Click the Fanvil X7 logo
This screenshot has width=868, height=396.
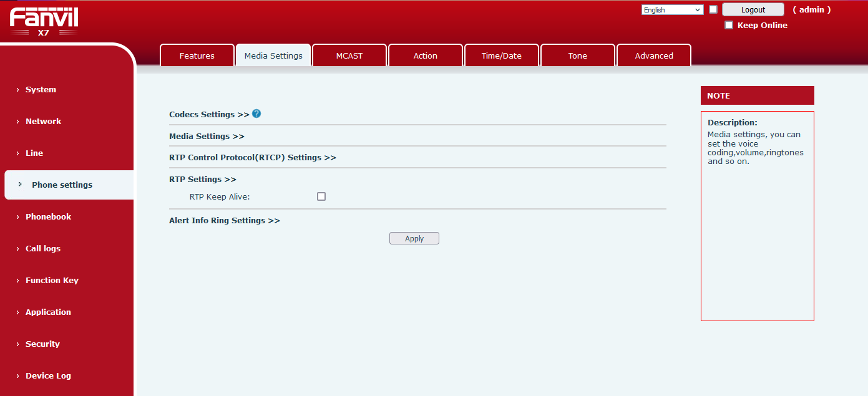(x=44, y=23)
